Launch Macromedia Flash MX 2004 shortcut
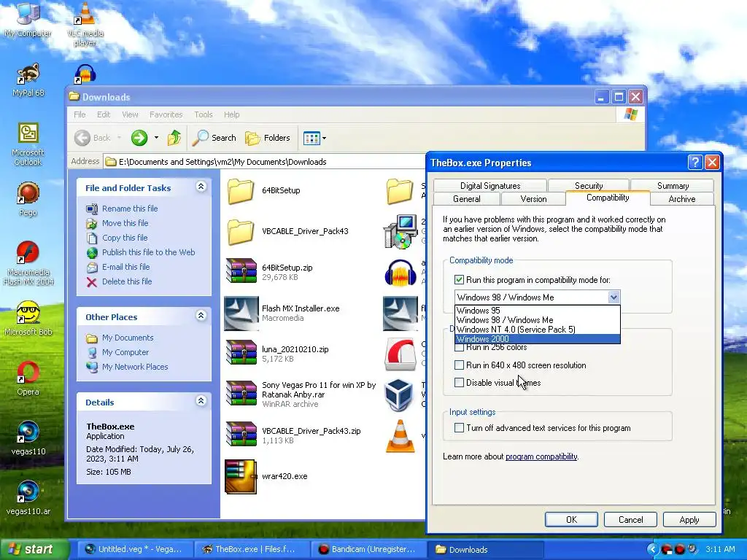747x560 pixels. 28,262
